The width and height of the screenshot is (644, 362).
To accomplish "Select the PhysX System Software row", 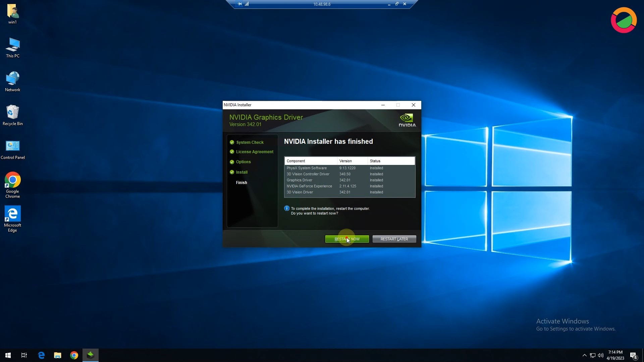I will click(350, 168).
